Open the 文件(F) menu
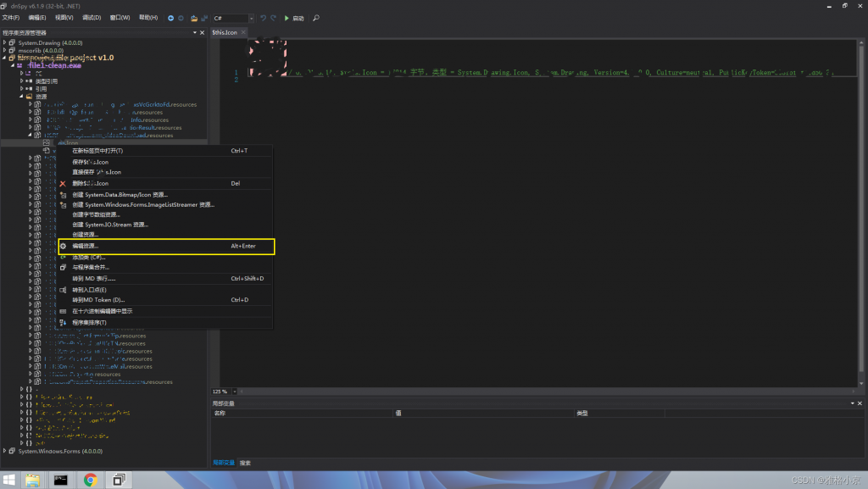Screen dimensions: 868x489 (10, 18)
